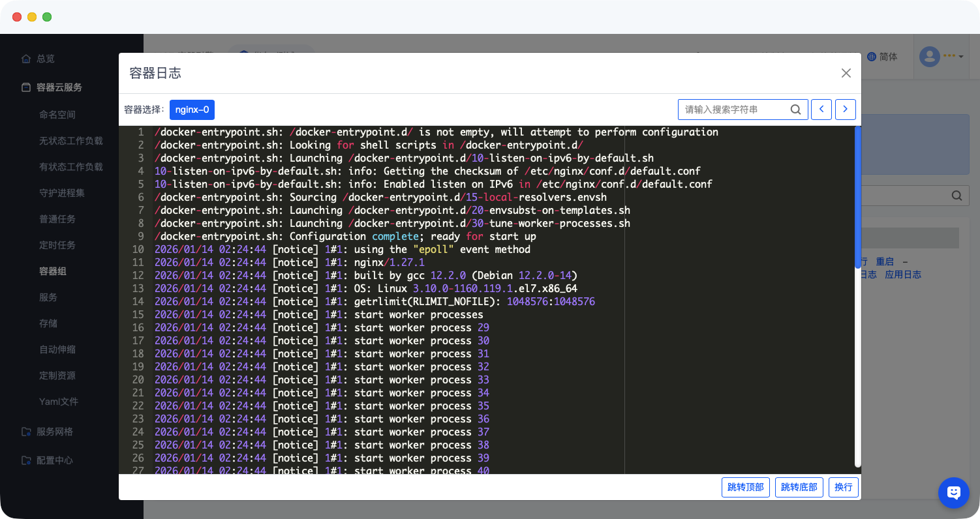This screenshot has width=980, height=519.
Task: Jump to top with 跳转顶部
Action: coord(745,487)
